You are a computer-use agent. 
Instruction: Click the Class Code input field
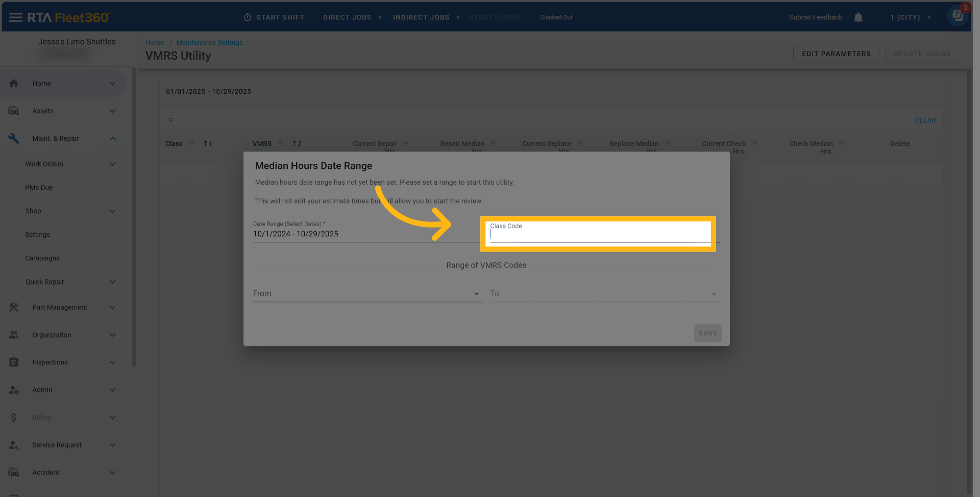(599, 235)
